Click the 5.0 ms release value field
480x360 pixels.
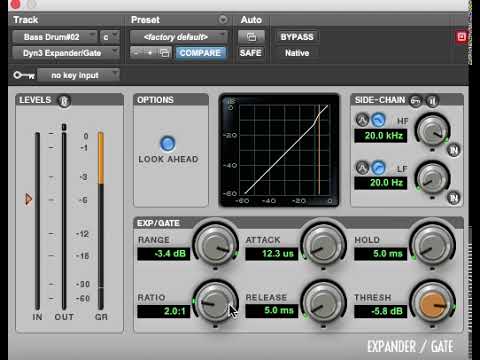pos(272,311)
